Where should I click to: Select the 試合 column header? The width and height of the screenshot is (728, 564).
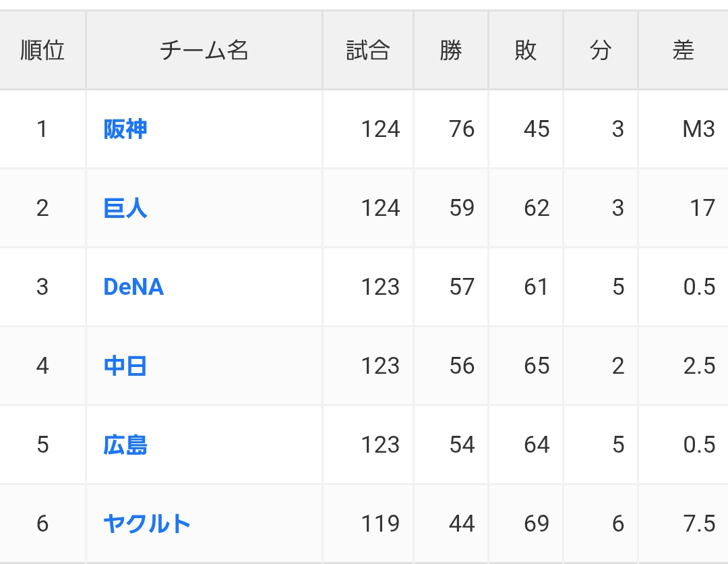click(368, 51)
